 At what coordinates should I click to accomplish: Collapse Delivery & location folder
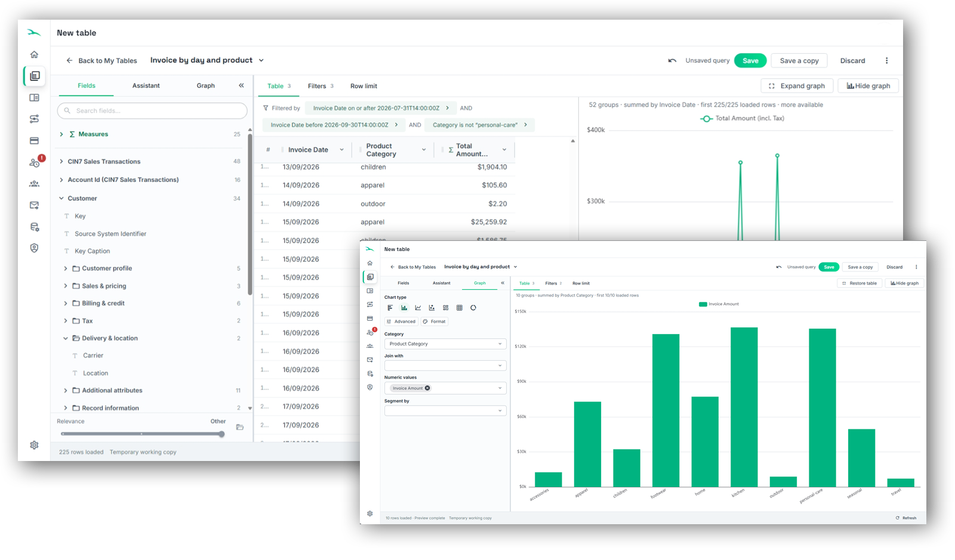[x=66, y=338]
